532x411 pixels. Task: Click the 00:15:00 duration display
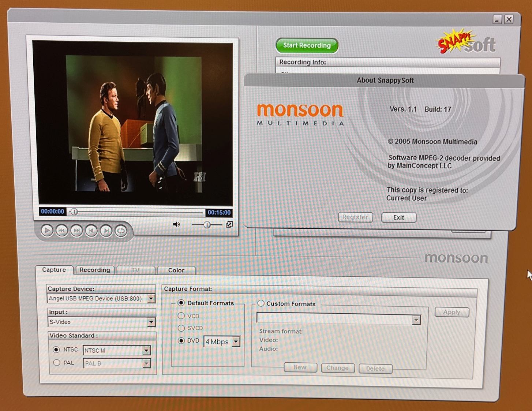pyautogui.click(x=219, y=212)
